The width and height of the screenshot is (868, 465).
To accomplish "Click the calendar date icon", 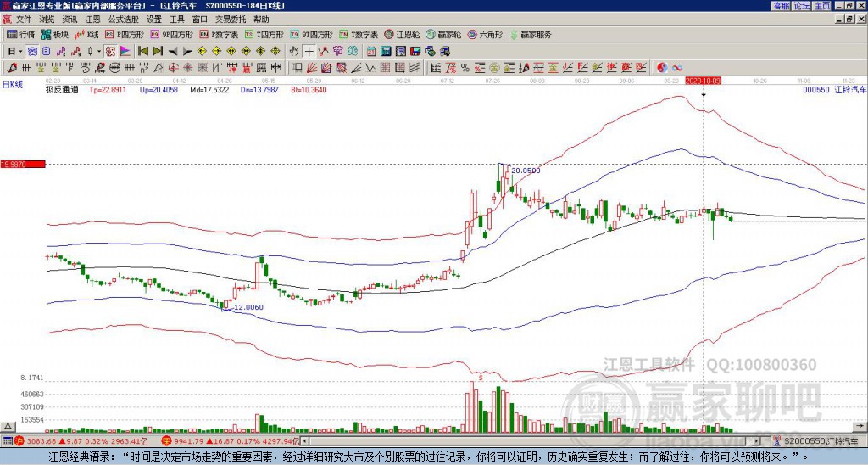I will 371,52.
